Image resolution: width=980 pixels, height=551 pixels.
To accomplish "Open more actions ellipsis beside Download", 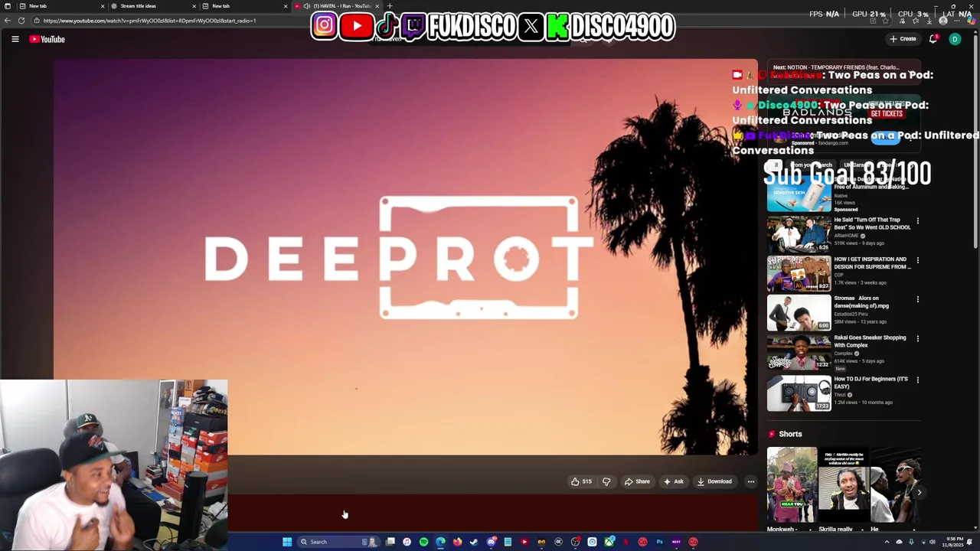I will click(x=751, y=481).
